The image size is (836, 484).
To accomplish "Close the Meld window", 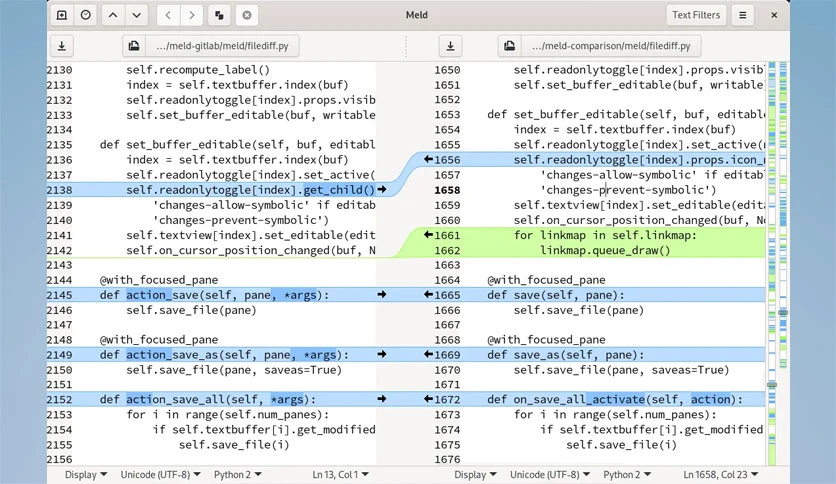I will 774,15.
